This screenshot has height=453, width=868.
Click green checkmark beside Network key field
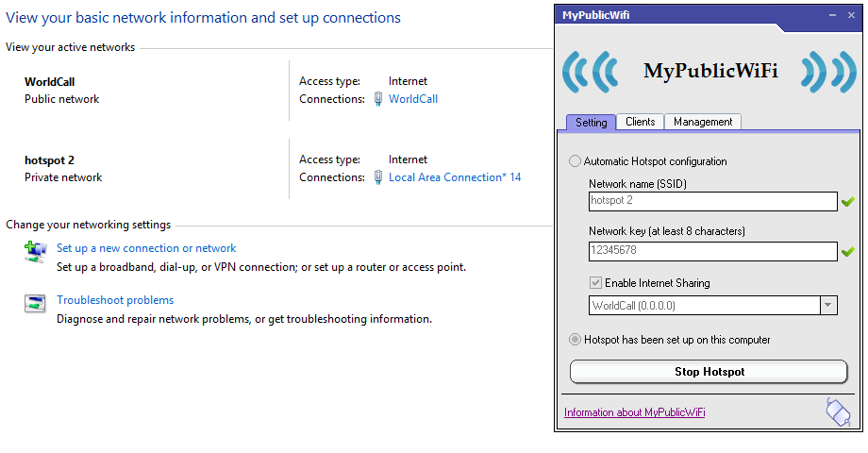(x=847, y=252)
